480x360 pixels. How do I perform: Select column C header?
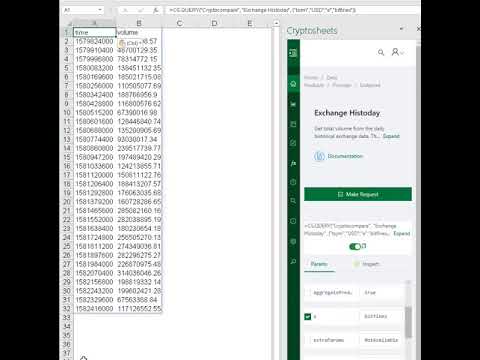(179, 23)
